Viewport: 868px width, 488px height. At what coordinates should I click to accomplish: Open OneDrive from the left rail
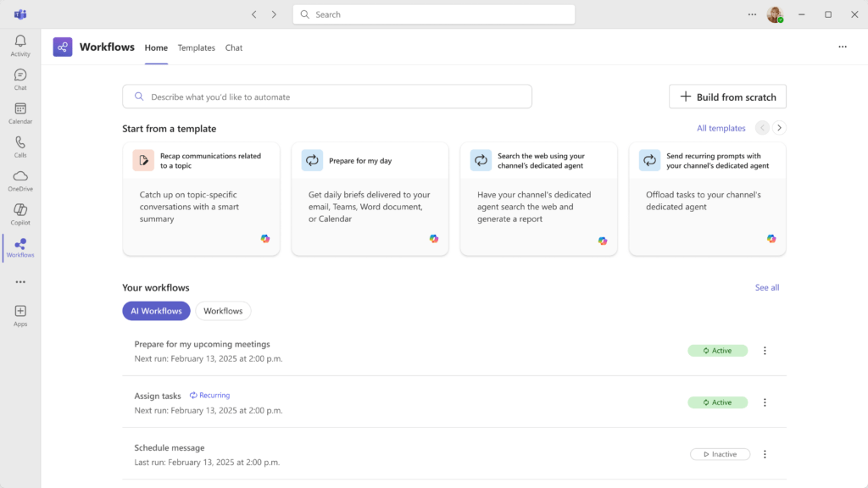[19, 180]
